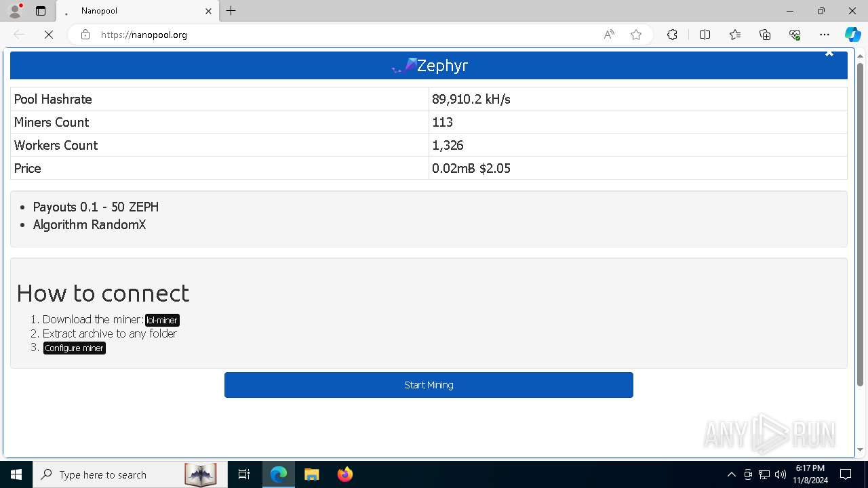
Task: Download the lol-miner link
Action: pyautogui.click(x=162, y=320)
